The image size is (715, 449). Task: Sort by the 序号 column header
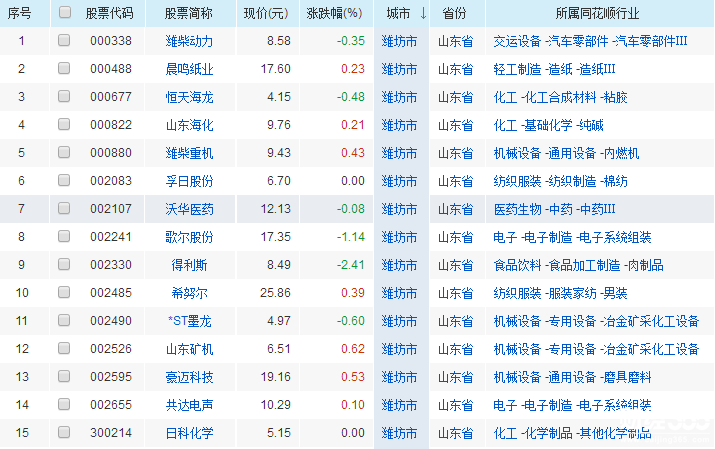click(20, 14)
